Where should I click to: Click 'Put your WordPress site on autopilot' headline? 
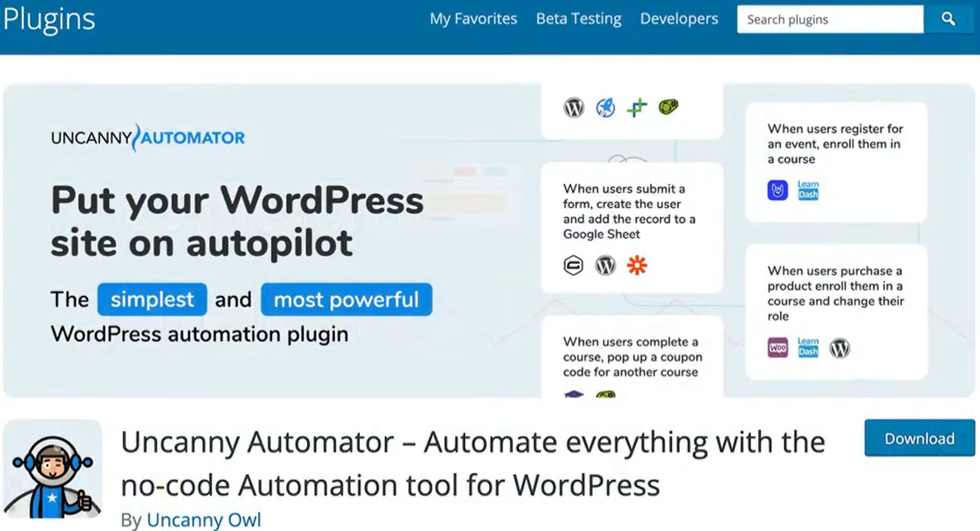[x=237, y=221]
